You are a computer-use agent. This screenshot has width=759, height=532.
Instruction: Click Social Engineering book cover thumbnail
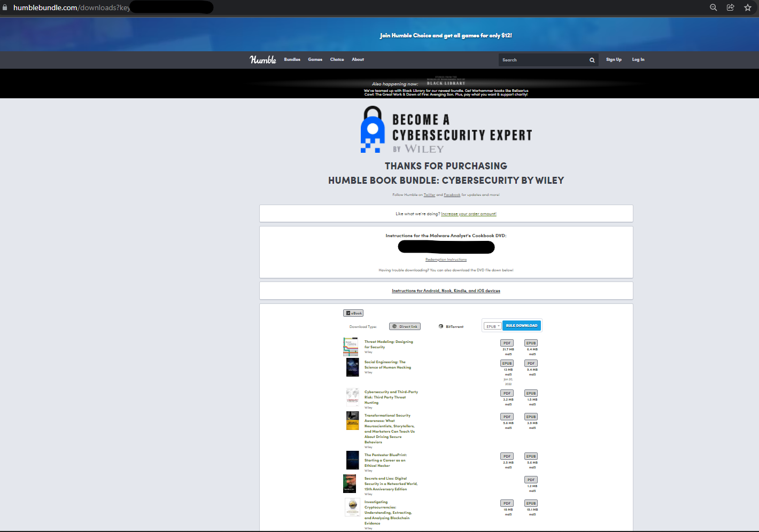click(352, 367)
